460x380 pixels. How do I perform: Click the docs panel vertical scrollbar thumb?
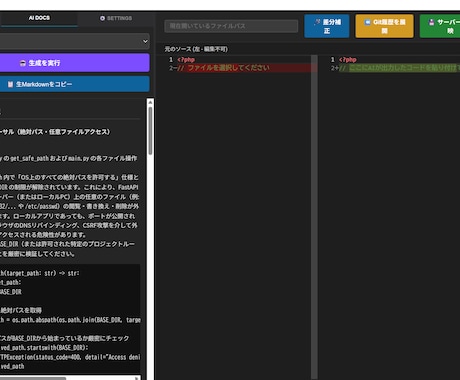(x=150, y=131)
